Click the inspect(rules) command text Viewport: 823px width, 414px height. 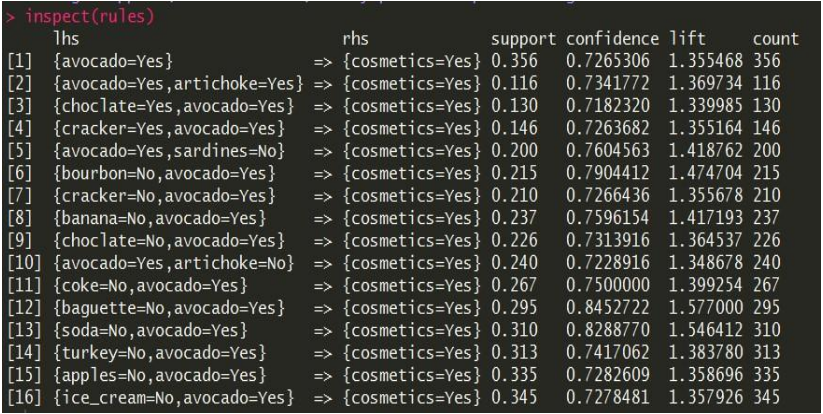[x=90, y=17]
